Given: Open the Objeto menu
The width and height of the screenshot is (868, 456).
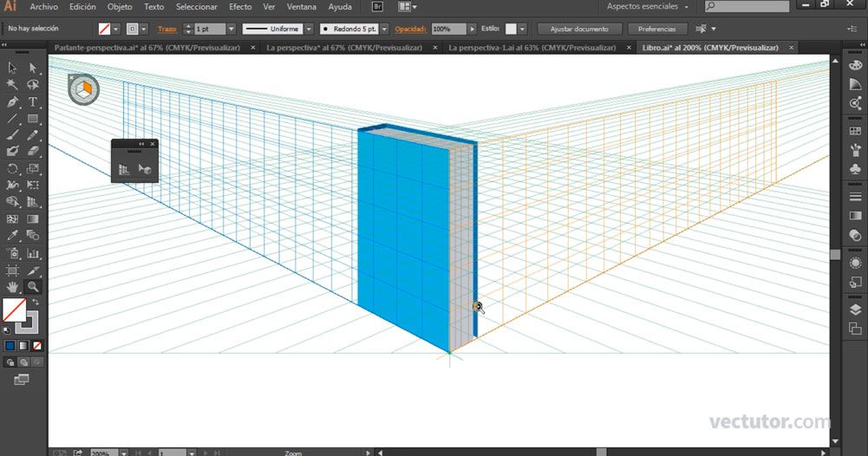Looking at the screenshot, I should (120, 7).
